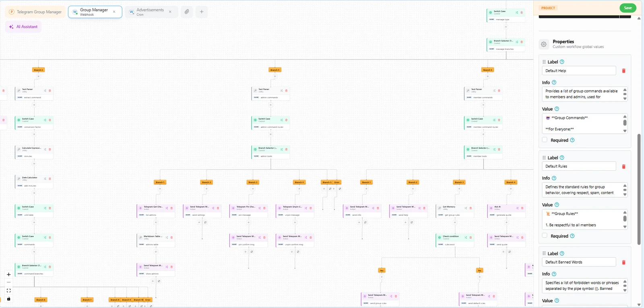
Task: Switch to the Telegram Group Manager project tab
Action: (x=35, y=12)
